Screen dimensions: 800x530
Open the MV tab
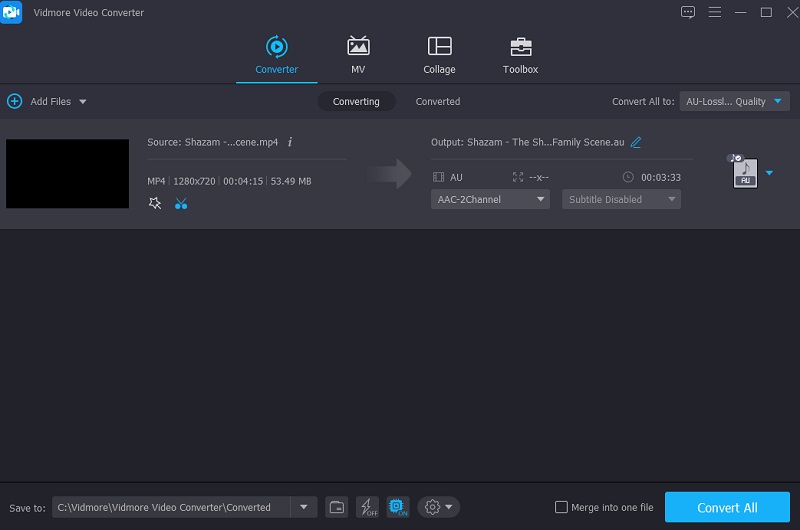358,54
